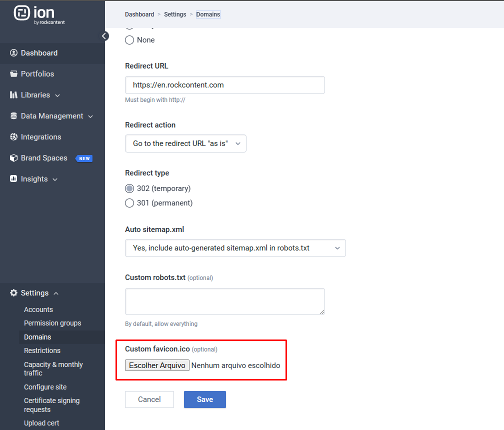Go to Dashboard breadcrumb link

139,14
